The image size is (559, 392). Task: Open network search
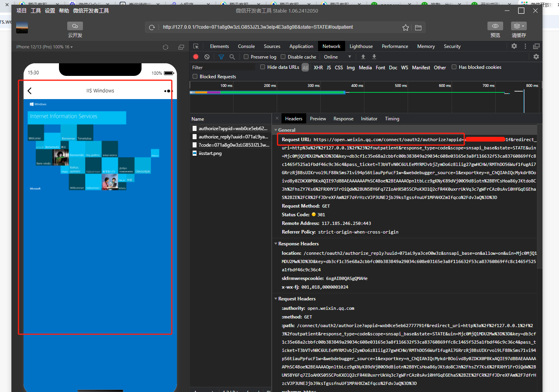(232, 57)
